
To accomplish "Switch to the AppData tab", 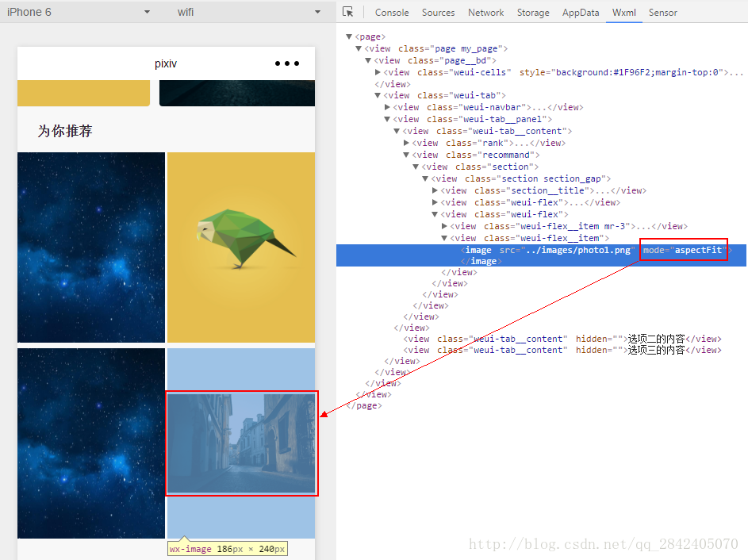I will (x=581, y=12).
